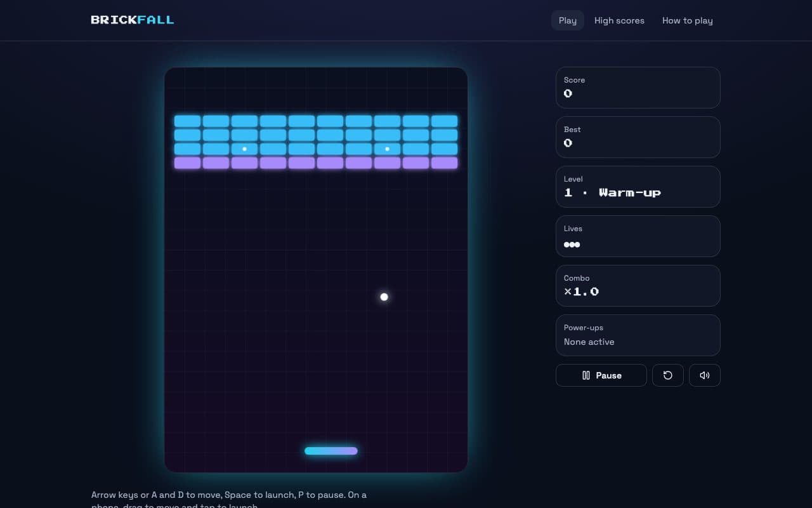Click the three lives dots indicator

click(572, 244)
